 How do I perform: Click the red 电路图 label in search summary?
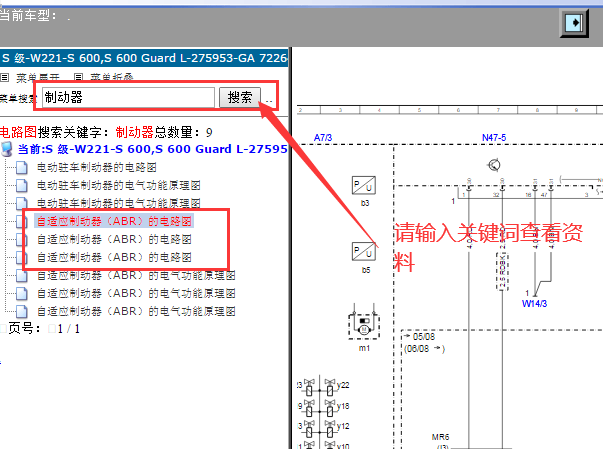click(18, 132)
